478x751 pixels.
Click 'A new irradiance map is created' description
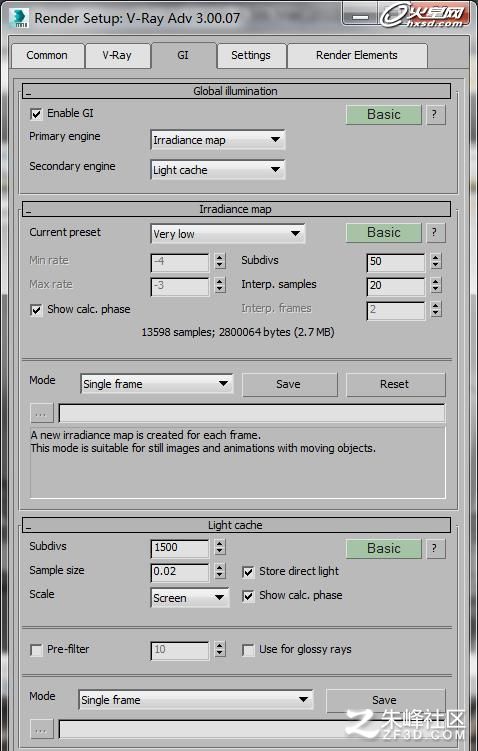point(146,435)
